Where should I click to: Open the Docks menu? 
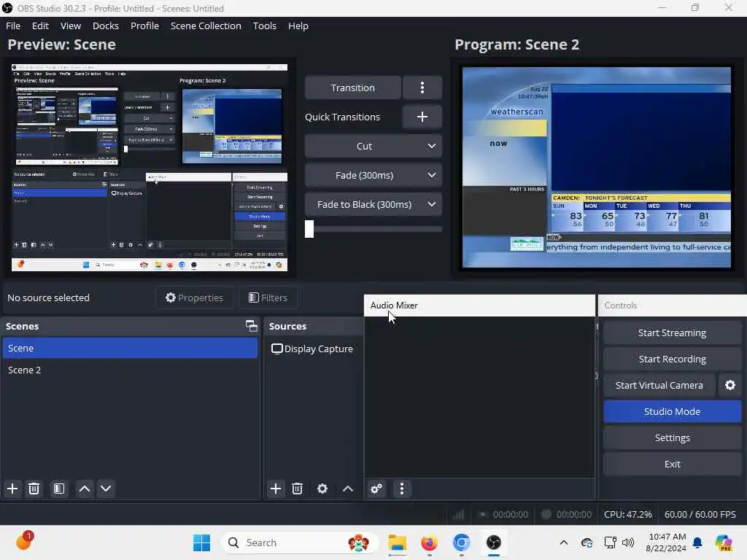tap(106, 26)
